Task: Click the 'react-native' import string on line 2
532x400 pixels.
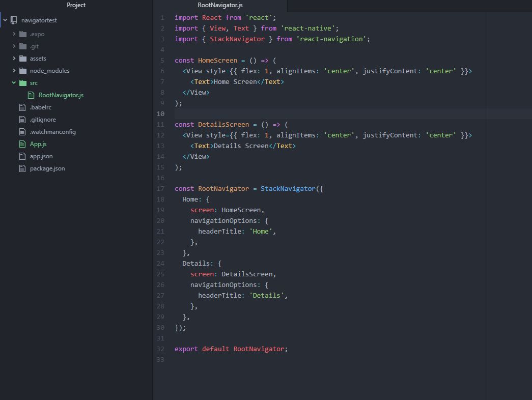Action: pos(307,28)
